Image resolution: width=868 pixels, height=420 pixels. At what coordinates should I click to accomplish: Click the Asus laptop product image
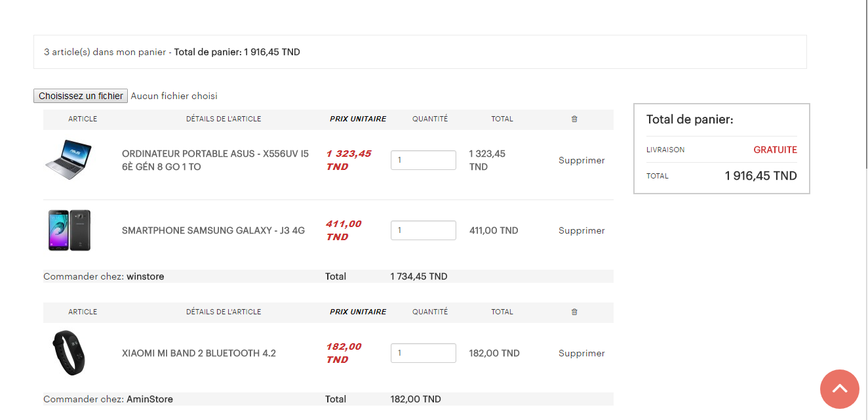tap(68, 160)
